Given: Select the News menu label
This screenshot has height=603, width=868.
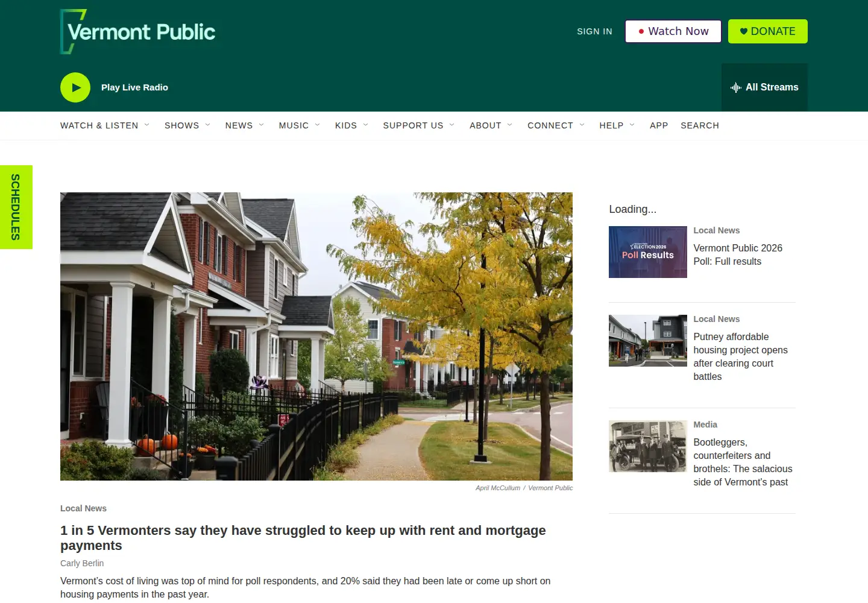Looking at the screenshot, I should (239, 125).
